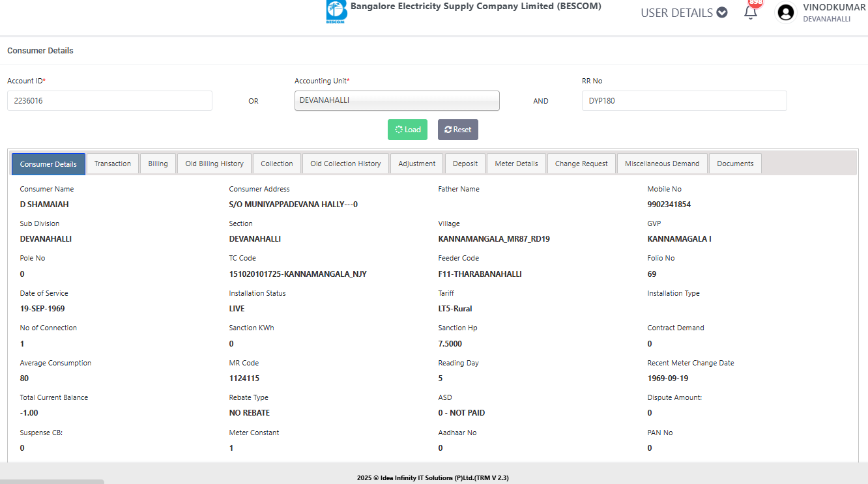View the Meter Details tab
The width and height of the screenshot is (868, 484).
[516, 164]
